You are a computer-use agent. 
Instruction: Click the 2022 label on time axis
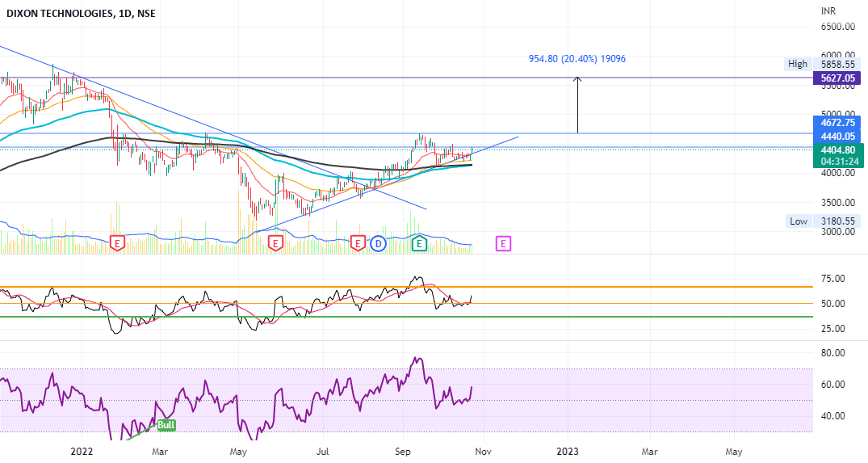coord(82,452)
